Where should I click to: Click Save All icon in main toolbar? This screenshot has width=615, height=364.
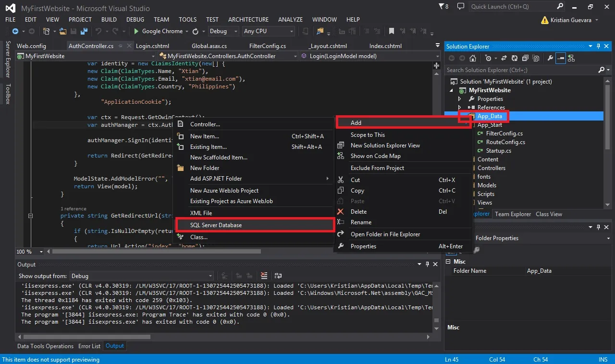(83, 31)
